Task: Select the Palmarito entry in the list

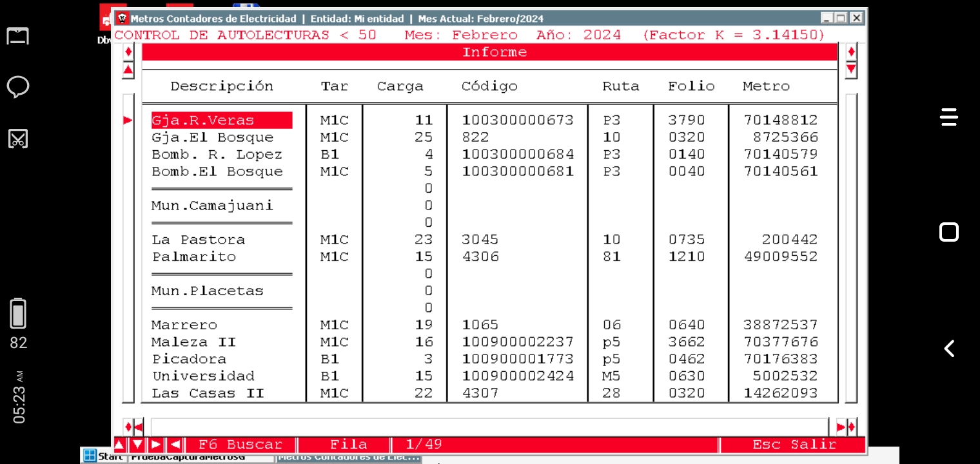Action: (x=193, y=257)
